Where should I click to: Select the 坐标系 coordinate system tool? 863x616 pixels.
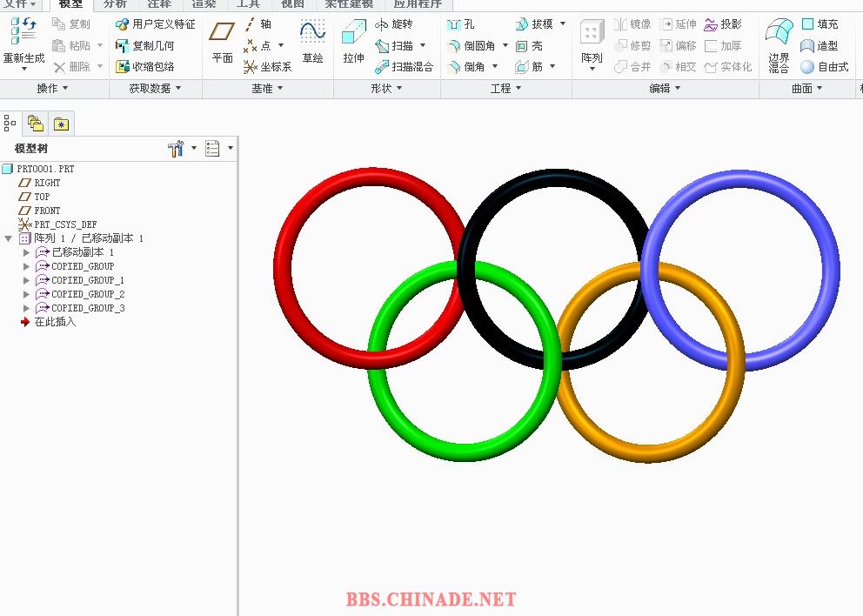pos(267,67)
